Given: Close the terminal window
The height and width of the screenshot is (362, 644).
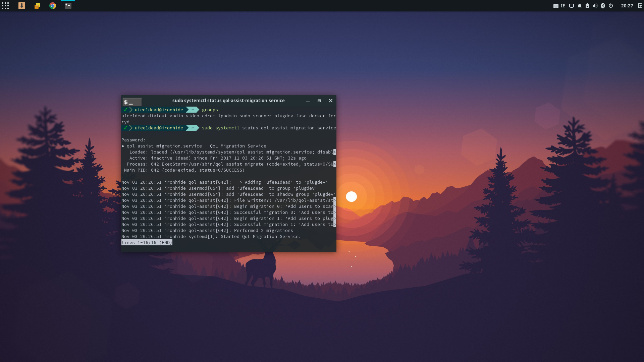Looking at the screenshot, I should pos(331,101).
